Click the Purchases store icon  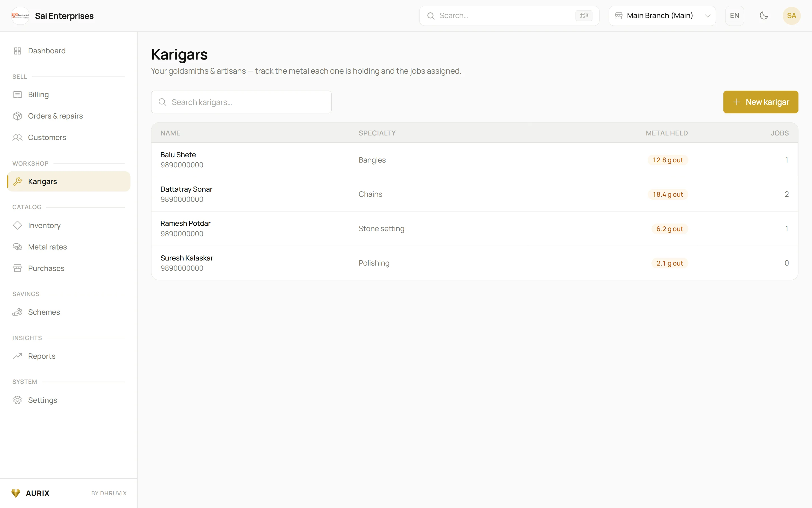point(17,268)
